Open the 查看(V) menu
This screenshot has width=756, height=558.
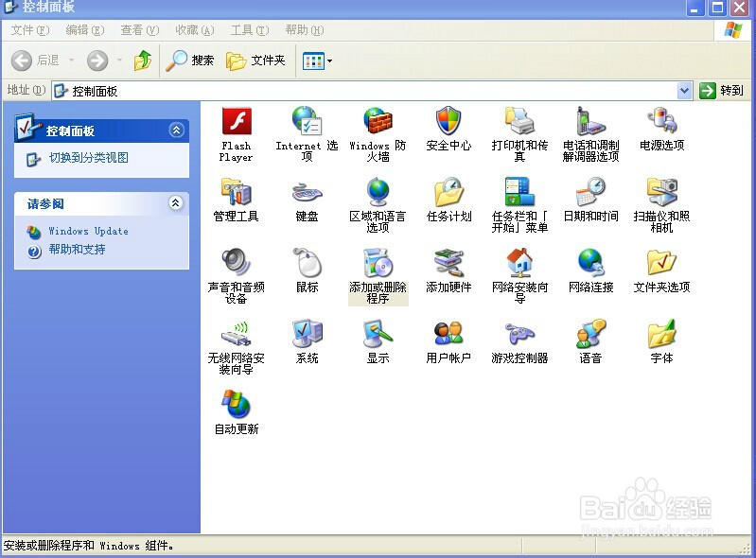click(x=140, y=30)
